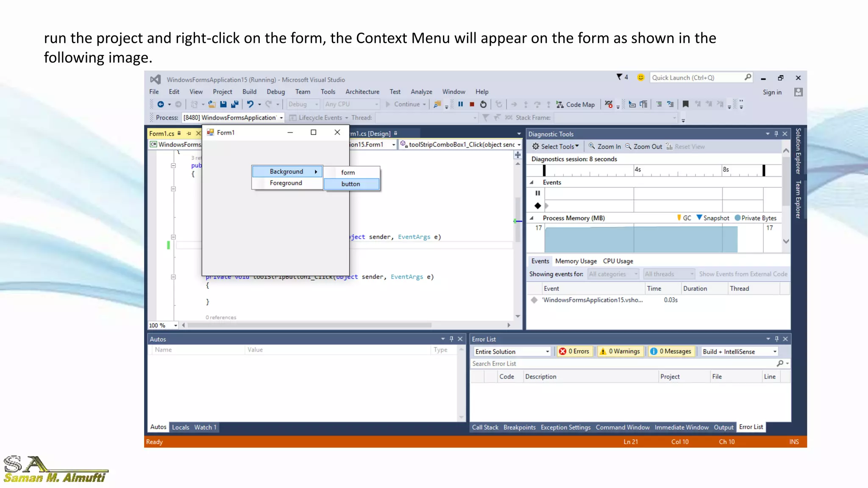Switch to the Locals tab
868x488 pixels.
(181, 427)
